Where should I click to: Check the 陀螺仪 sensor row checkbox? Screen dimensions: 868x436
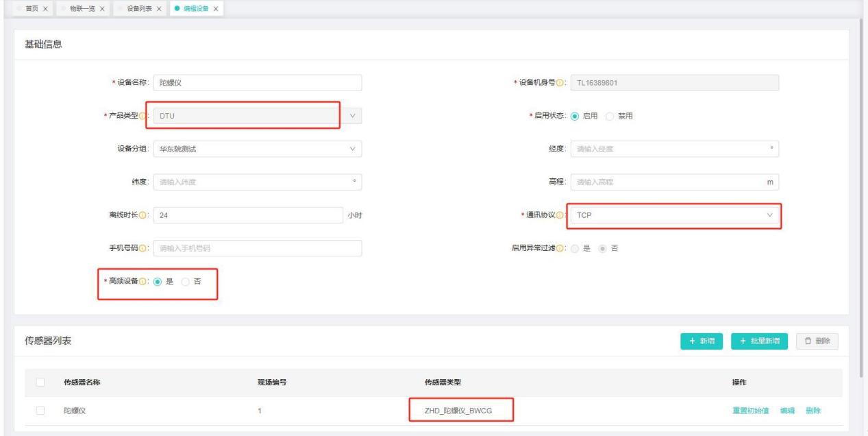[40, 411]
